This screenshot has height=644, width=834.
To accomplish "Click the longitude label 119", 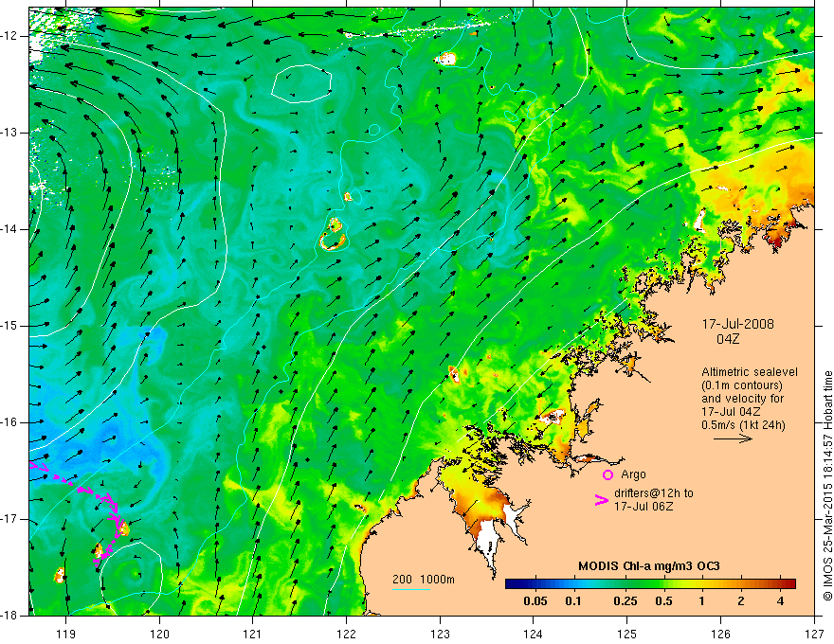I will [66, 634].
